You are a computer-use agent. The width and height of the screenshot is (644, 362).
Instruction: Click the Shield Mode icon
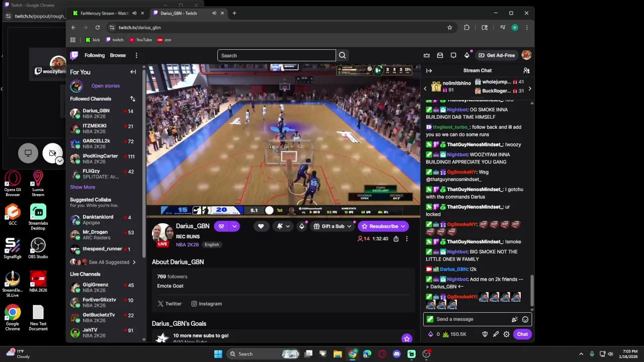coord(485,334)
